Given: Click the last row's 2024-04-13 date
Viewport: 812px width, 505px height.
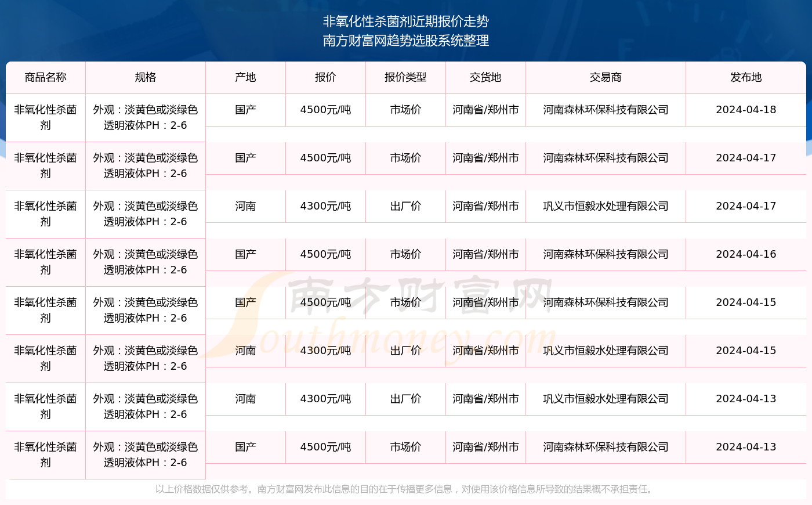Looking at the screenshot, I should (746, 447).
